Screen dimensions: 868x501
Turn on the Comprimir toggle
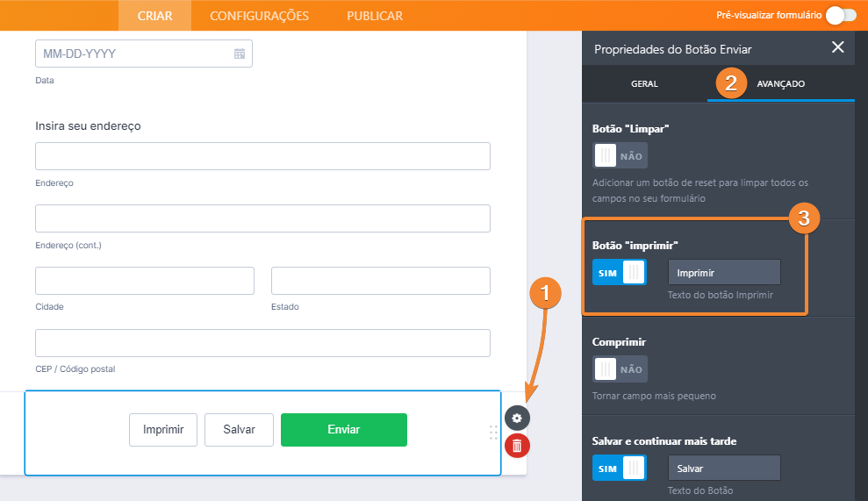click(x=620, y=369)
